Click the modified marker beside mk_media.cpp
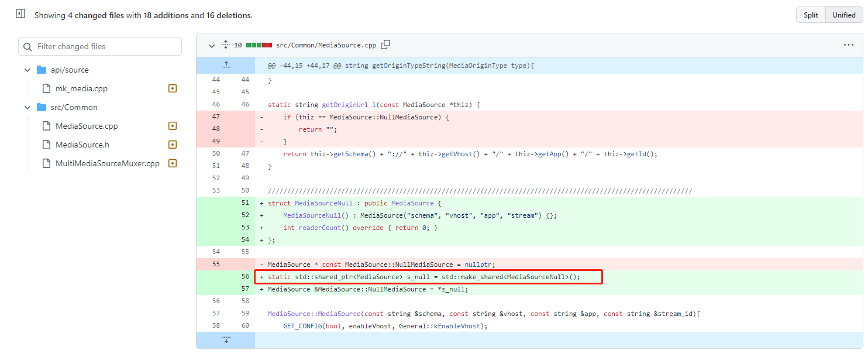The image size is (868, 357). click(172, 88)
